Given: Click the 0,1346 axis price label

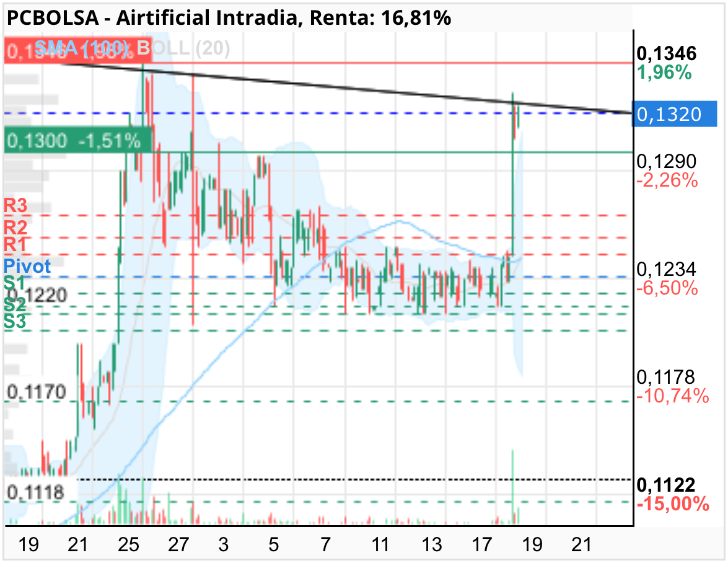Looking at the screenshot, I should coord(666,54).
